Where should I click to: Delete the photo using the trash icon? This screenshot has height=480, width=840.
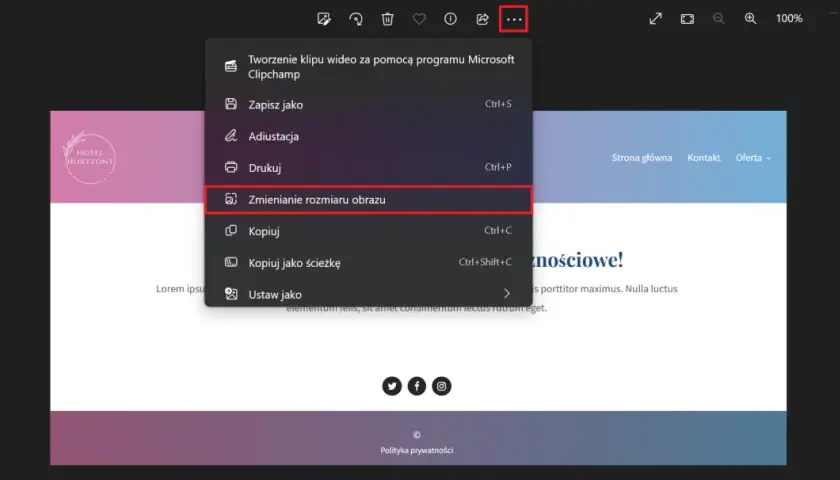click(387, 19)
